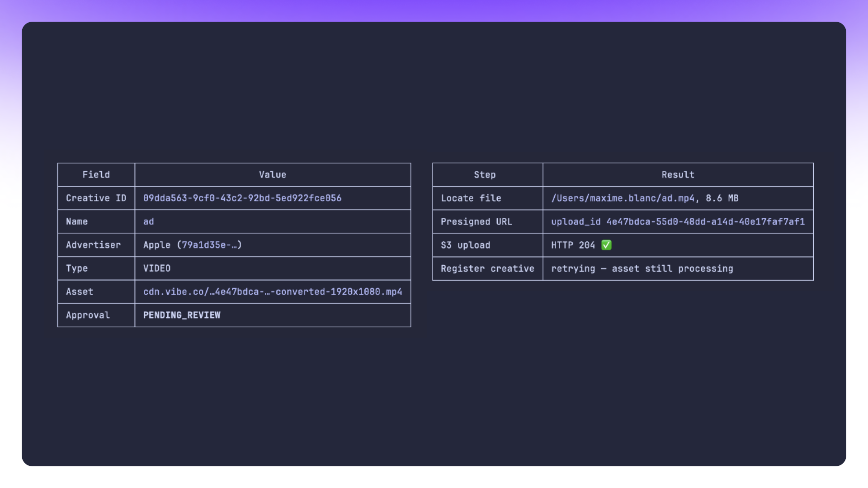The image size is (868, 488).
Task: Select the 'Apple (79a1d35e-…)' advertiser value
Action: (x=193, y=245)
